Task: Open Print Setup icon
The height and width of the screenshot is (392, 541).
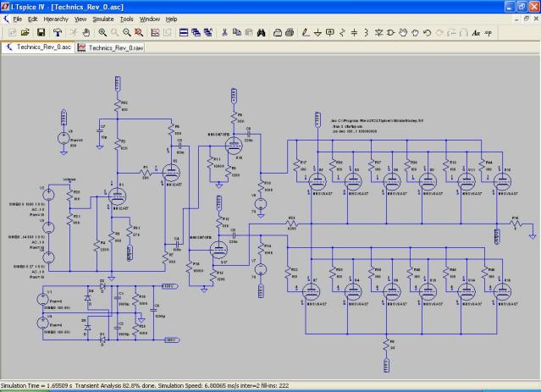Action: pos(278,33)
